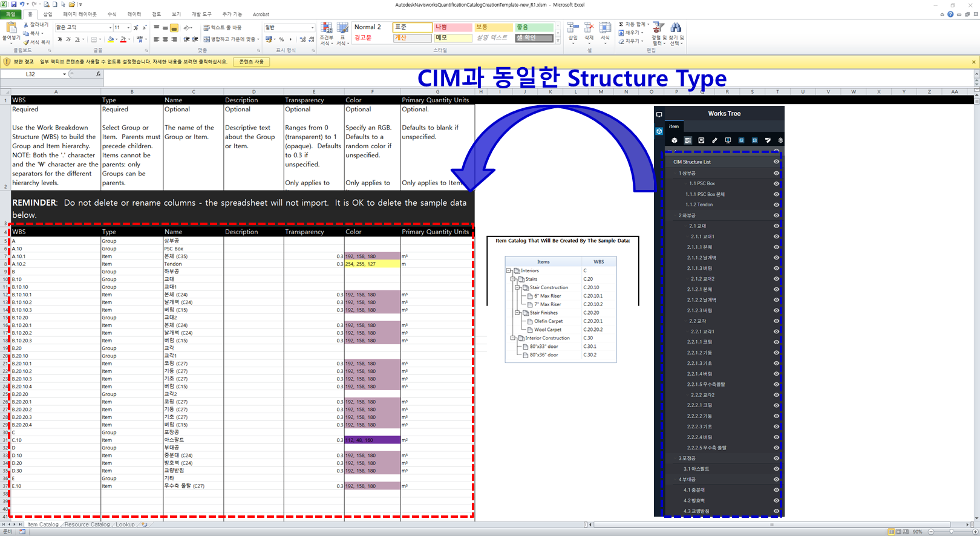Click the insert function fx icon
The height and width of the screenshot is (536, 980).
click(x=98, y=74)
